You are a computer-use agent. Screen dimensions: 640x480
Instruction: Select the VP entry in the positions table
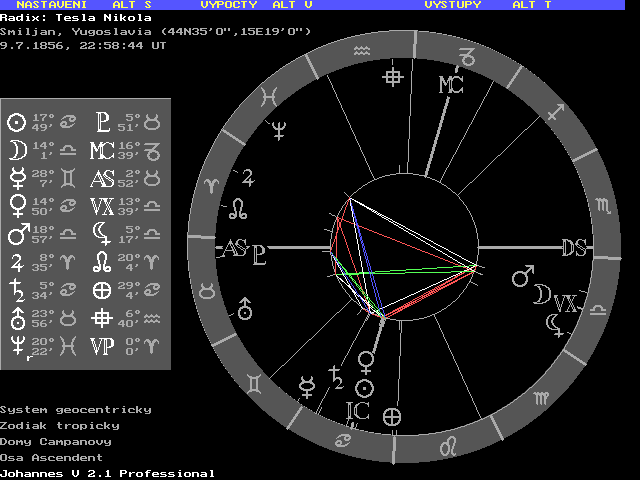pos(102,346)
